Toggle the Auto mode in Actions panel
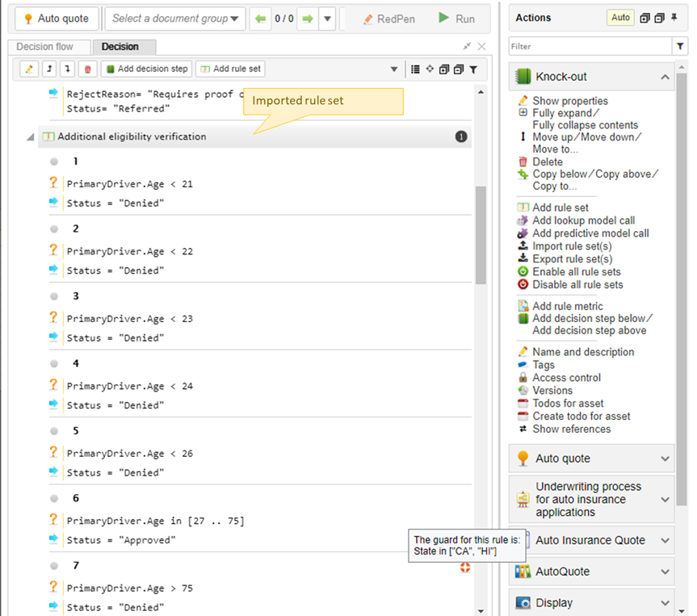This screenshot has width=697, height=616. pyautogui.click(x=620, y=18)
